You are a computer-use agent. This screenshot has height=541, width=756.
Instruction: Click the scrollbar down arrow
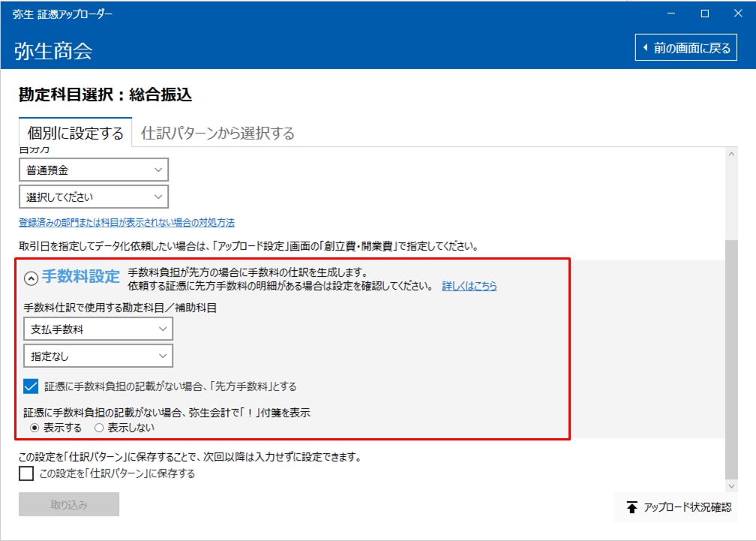[731, 486]
